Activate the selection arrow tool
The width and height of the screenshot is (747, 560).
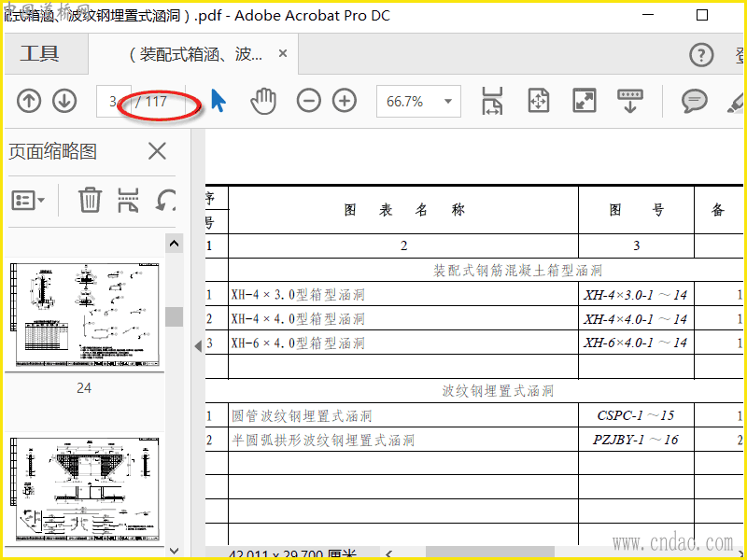(218, 101)
